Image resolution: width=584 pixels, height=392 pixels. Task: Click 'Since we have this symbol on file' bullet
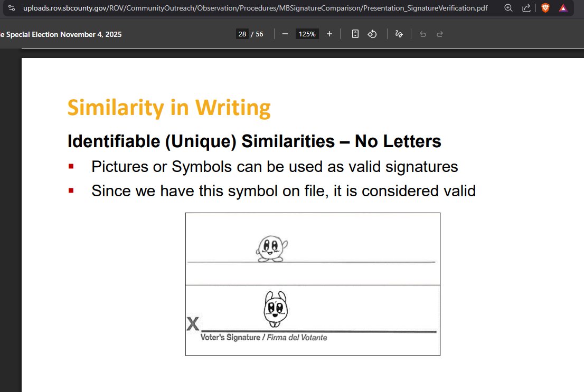coord(284,191)
